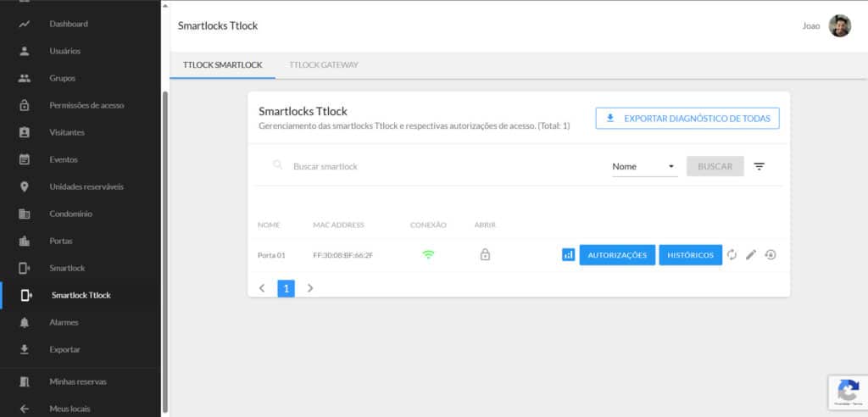The width and height of the screenshot is (868, 417).
Task: Open the Nome search field dropdown
Action: pyautogui.click(x=645, y=166)
